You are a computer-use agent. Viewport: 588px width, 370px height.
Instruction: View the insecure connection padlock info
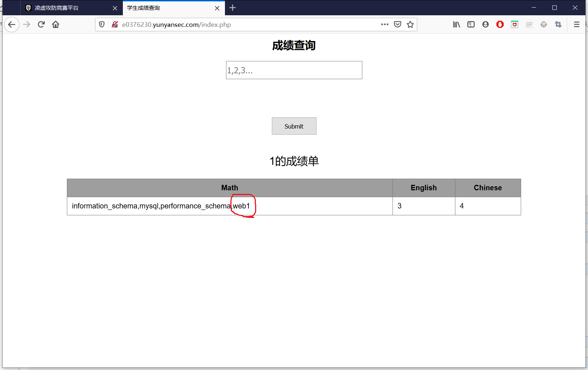[x=114, y=24]
